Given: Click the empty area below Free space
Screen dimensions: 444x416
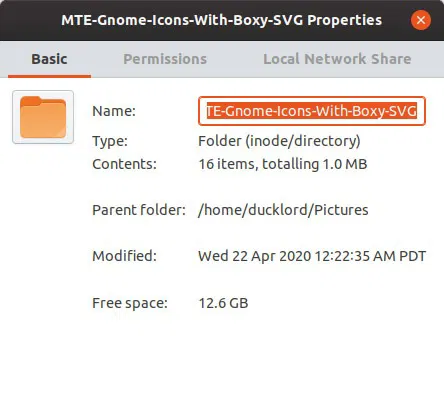Looking at the screenshot, I should pos(222,363).
